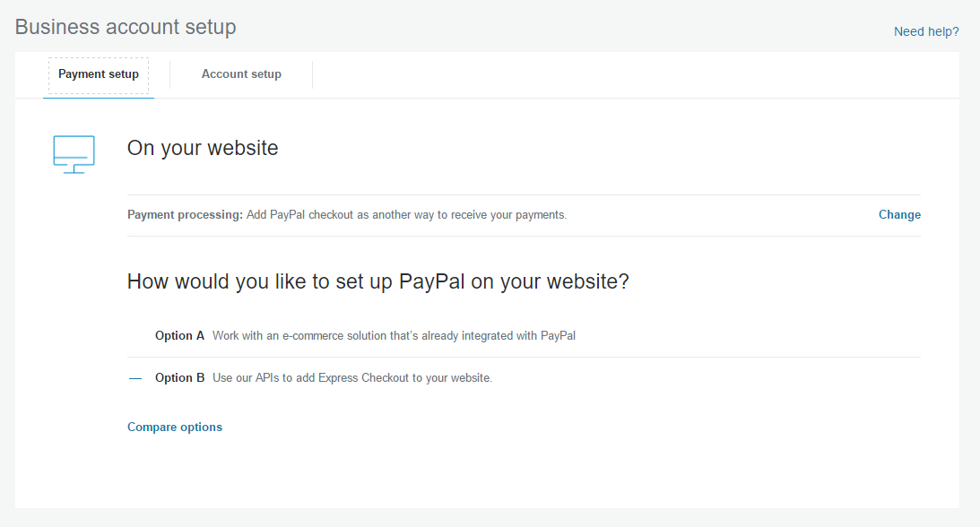Viewport: 980px width, 527px height.
Task: Open the Account setup tab
Action: click(241, 74)
